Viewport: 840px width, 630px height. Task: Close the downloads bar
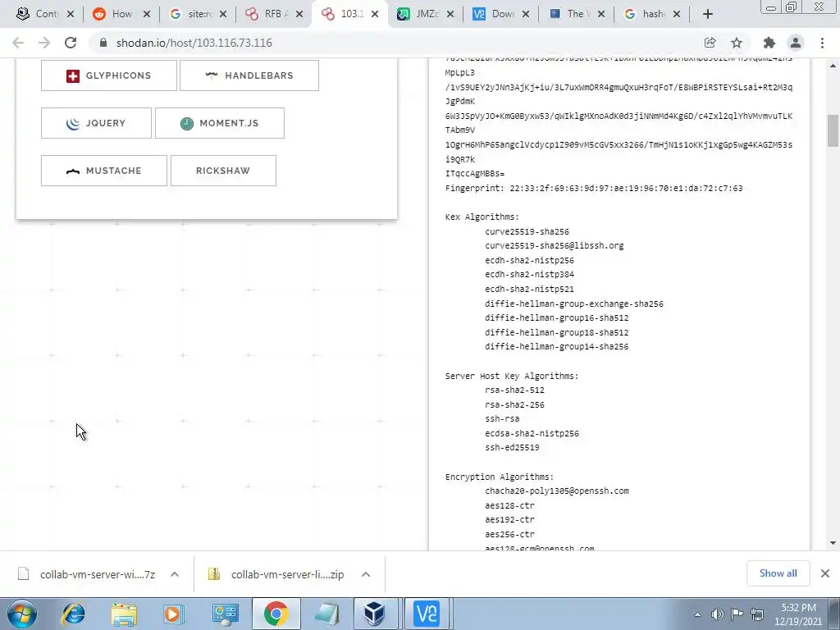pyautogui.click(x=825, y=573)
